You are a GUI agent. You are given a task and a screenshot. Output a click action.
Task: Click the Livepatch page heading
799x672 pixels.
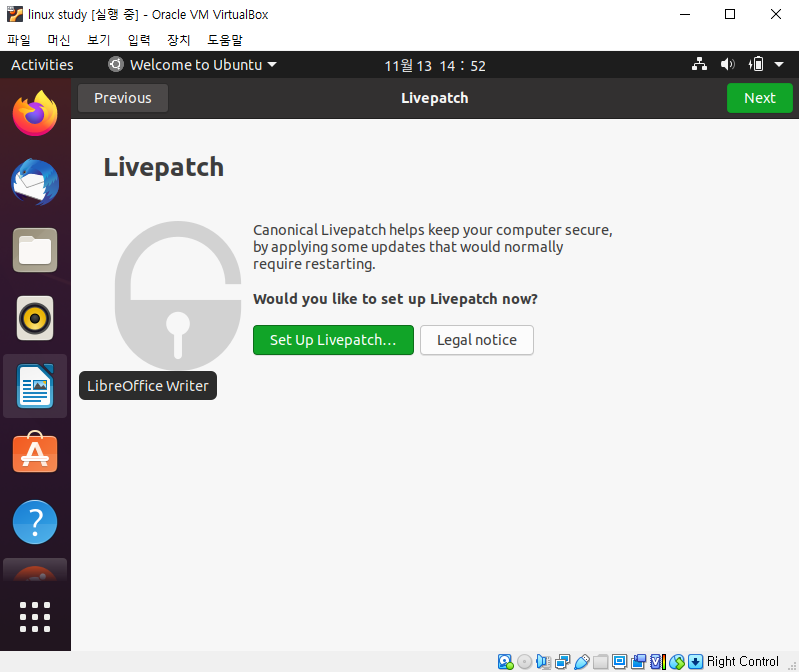[x=164, y=167]
